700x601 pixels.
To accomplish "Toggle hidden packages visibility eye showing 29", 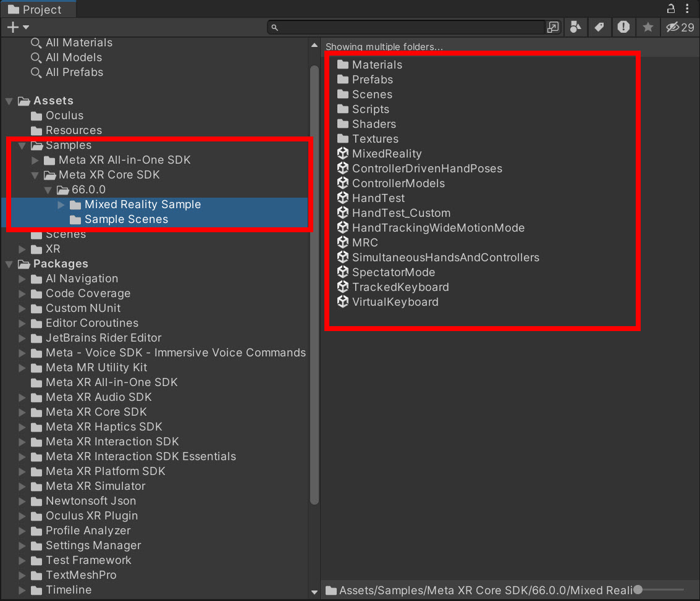I will [680, 27].
